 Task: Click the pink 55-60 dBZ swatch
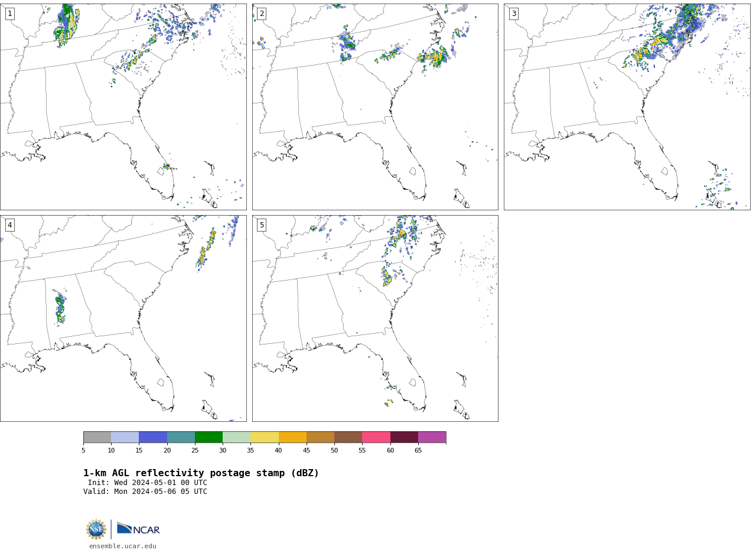click(376, 437)
